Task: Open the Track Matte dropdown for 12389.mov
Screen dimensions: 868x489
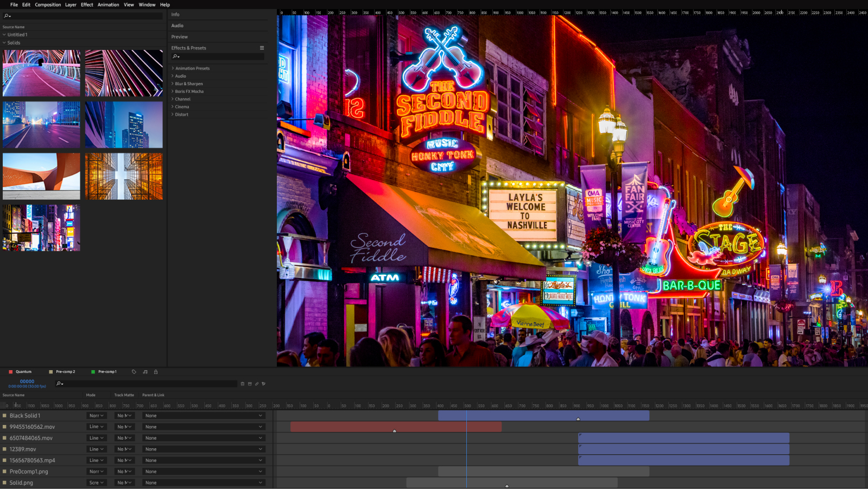Action: (124, 449)
